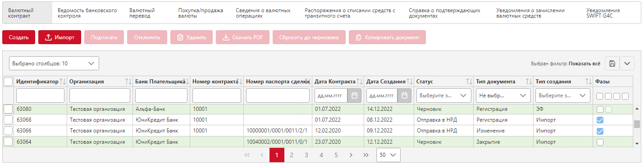Image resolution: width=644 pixels, height=164 pixels.
Task: Uncheck the Фазы checkbox in row 63068
Action: (x=600, y=120)
